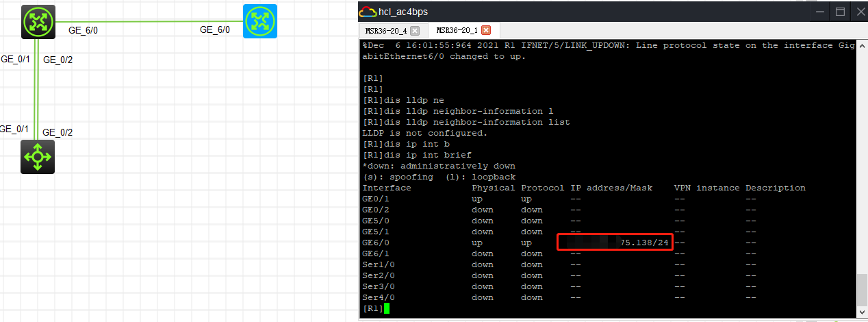Click the GE0/1 interface row name
The image size is (868, 322).
tap(376, 199)
